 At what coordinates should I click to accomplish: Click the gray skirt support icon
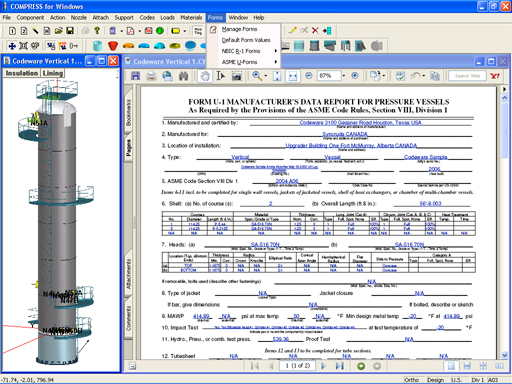(314, 46)
